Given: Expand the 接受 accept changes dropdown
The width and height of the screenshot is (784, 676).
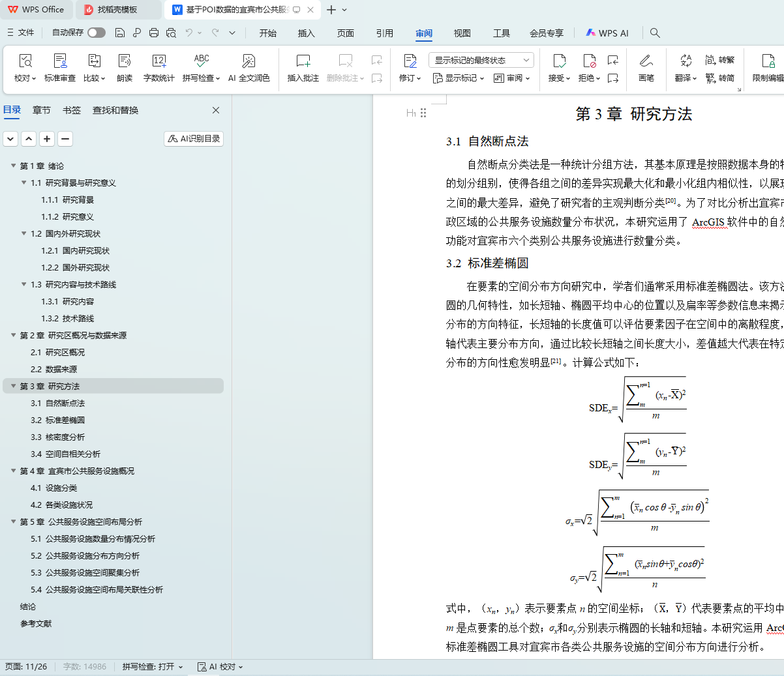Looking at the screenshot, I should [x=569, y=78].
